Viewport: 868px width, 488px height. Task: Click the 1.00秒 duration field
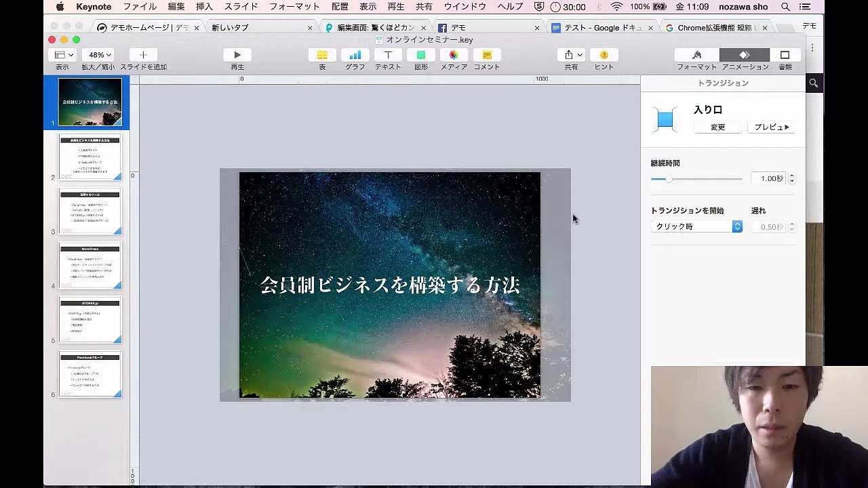768,179
